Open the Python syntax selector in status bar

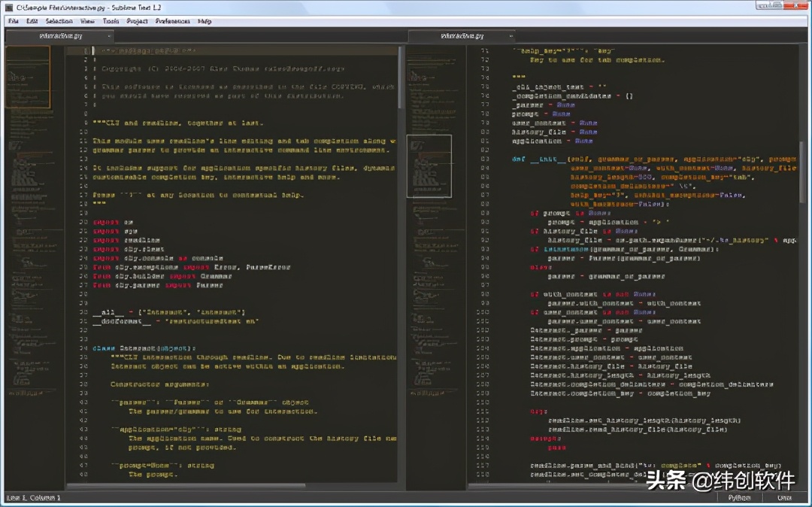click(x=739, y=498)
